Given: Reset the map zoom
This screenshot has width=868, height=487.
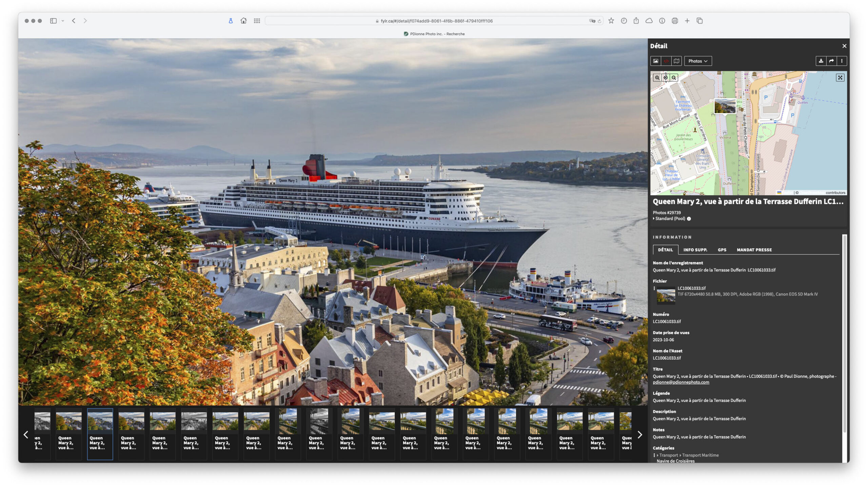Looking at the screenshot, I should 666,78.
